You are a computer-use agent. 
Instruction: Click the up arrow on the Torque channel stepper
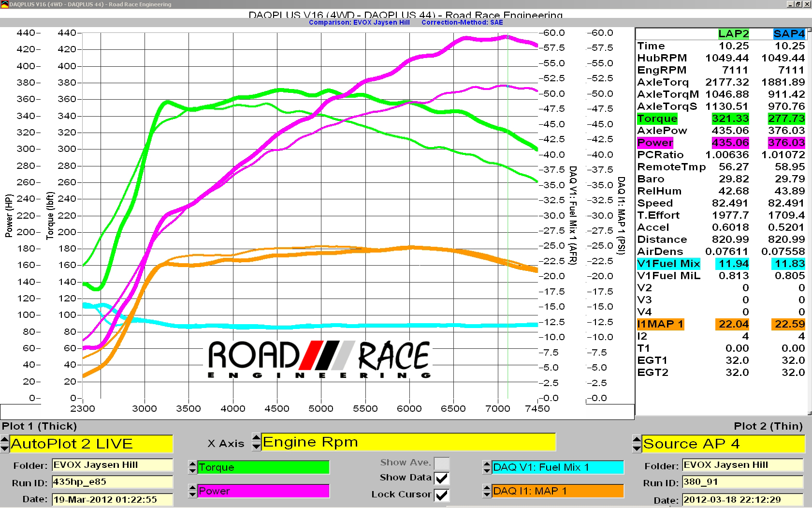pos(192,465)
